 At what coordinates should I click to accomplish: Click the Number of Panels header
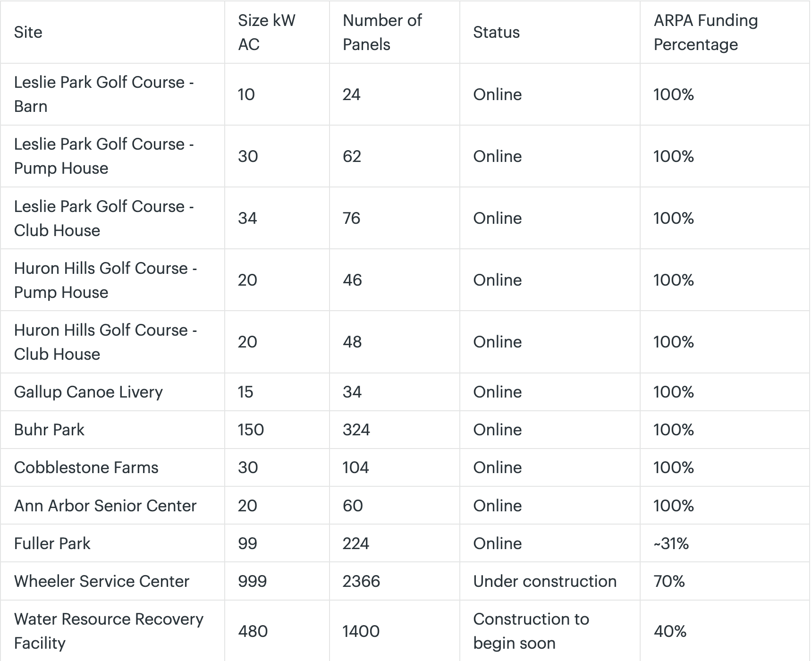click(x=395, y=32)
